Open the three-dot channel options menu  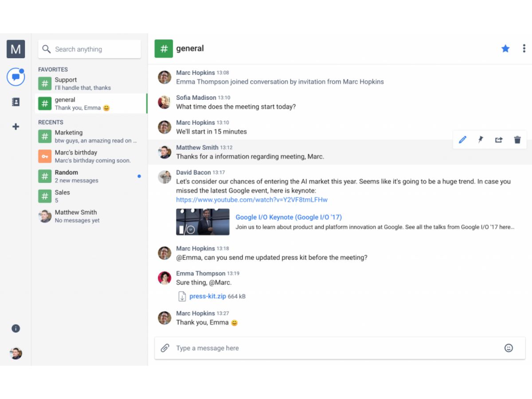pos(524,48)
